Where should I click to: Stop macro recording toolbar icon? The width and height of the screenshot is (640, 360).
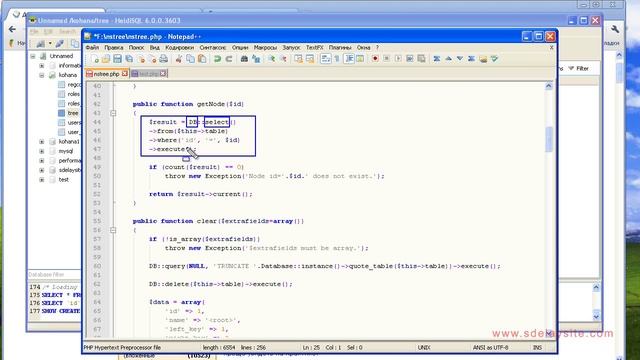(387, 59)
